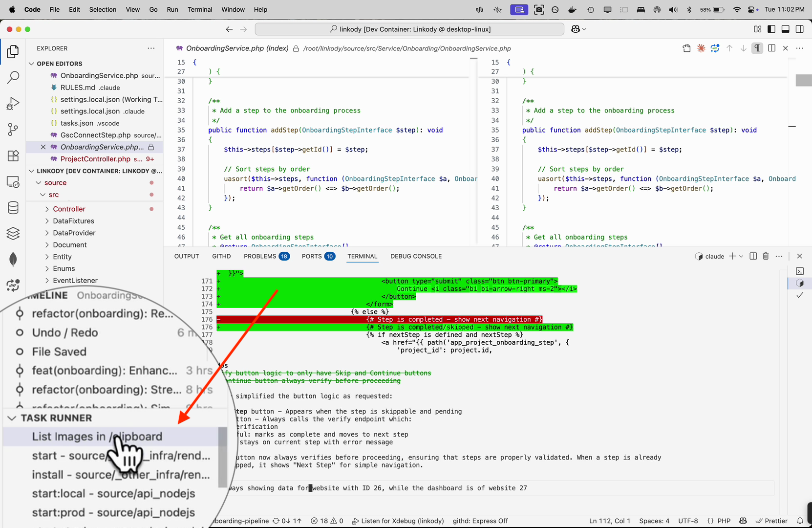Go to the previous change with the up arrow
812x528 pixels.
729,48
